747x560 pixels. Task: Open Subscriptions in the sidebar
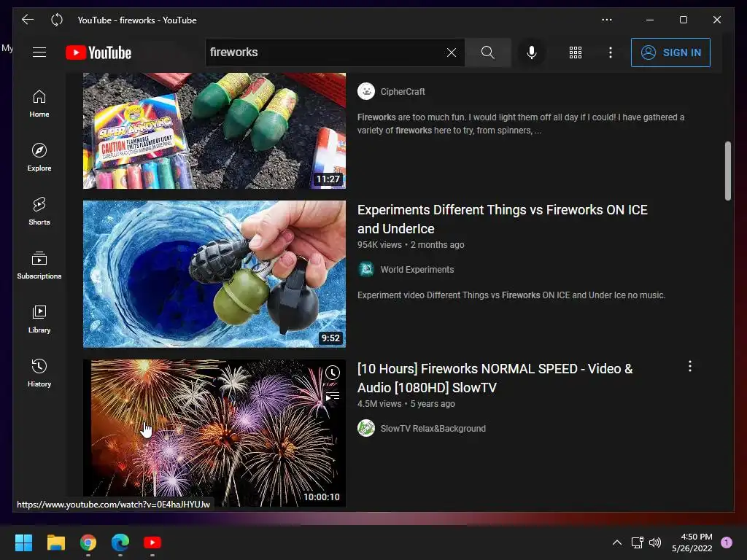click(x=39, y=265)
